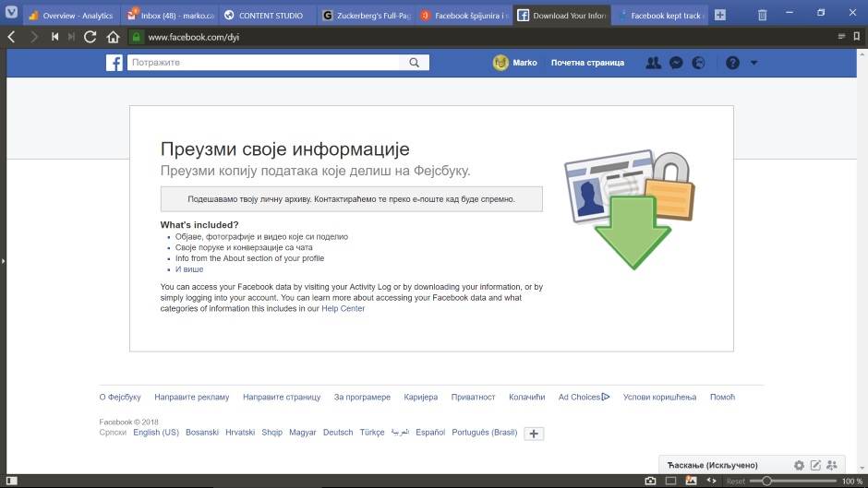Viewport: 868px width, 488px height.
Task: Click the capture page camera icon
Action: tap(650, 481)
